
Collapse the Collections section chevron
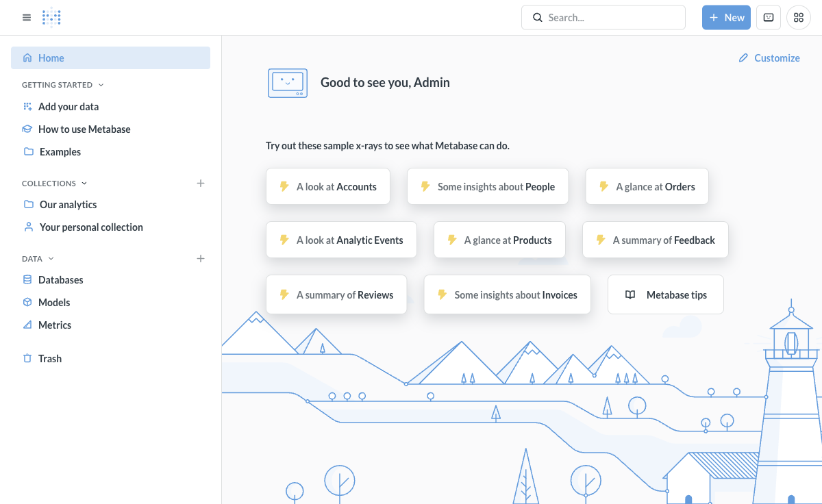(x=84, y=184)
